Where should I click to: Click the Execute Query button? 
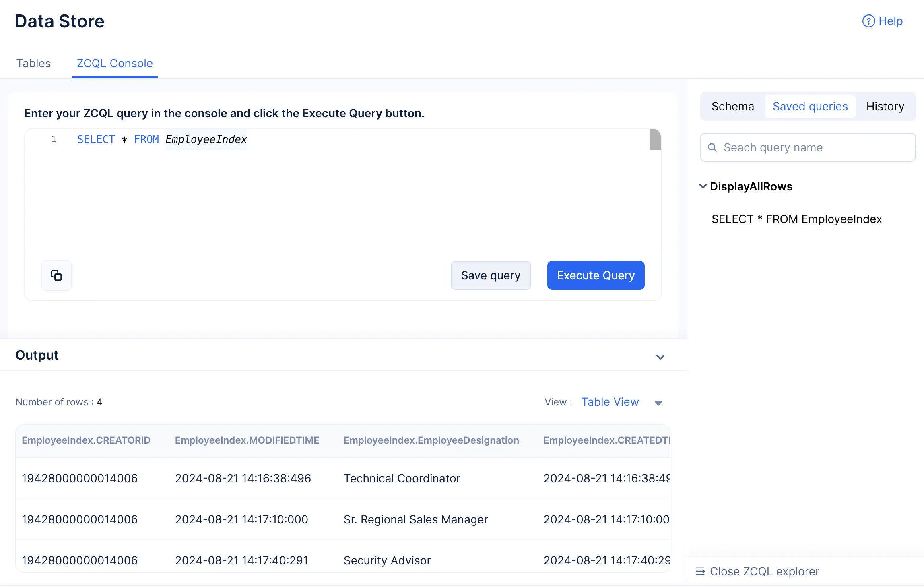click(x=596, y=275)
